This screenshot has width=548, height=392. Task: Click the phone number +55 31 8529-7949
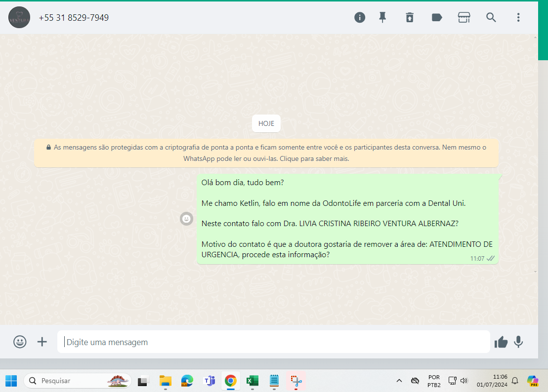74,18
